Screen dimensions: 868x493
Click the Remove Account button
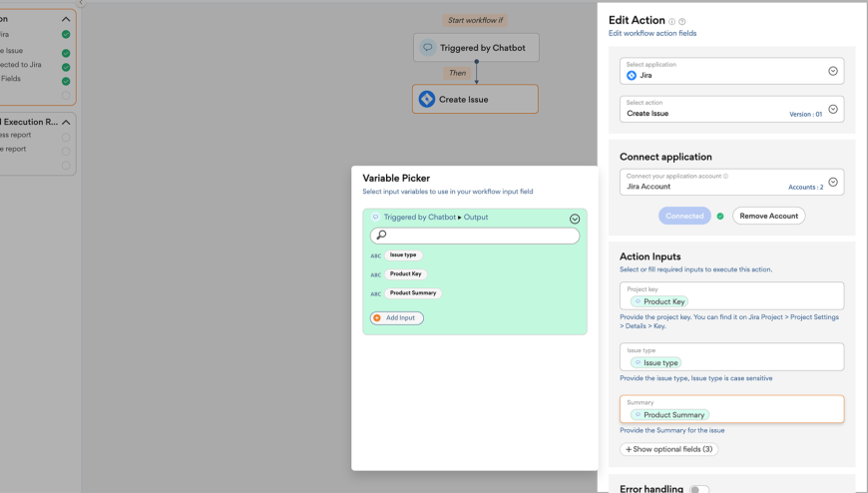click(x=768, y=216)
